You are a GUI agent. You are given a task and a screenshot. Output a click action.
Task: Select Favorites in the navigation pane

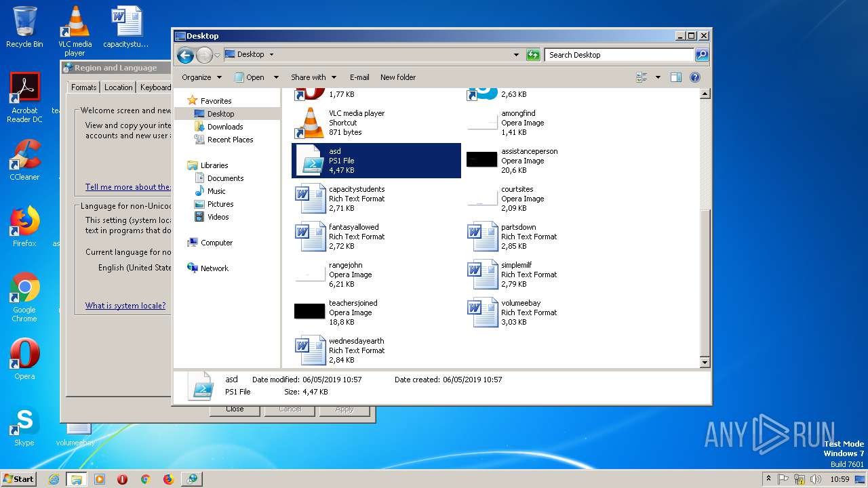pyautogui.click(x=216, y=101)
